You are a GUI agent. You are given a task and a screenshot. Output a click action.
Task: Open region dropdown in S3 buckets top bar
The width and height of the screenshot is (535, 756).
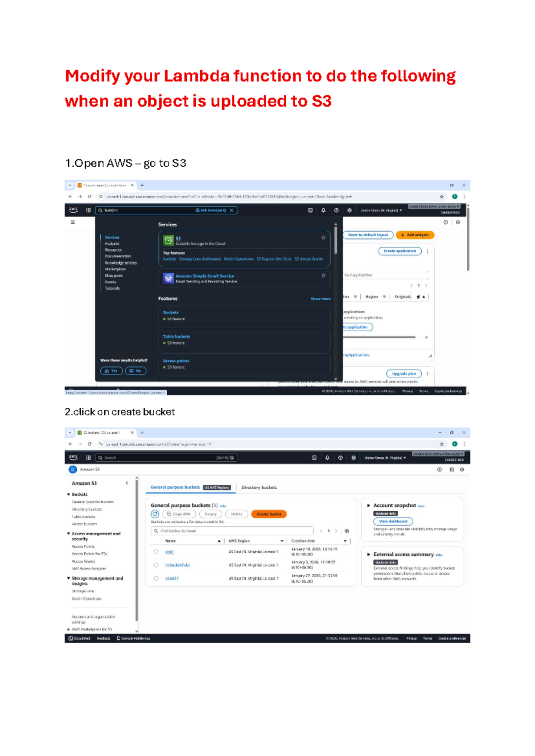385,458
